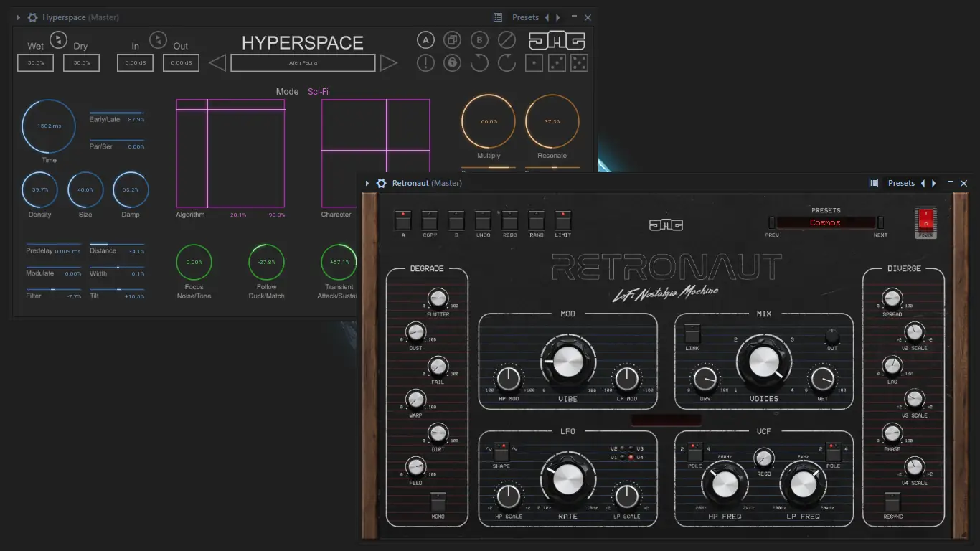Toggle the LFO SHAPE switch
The image size is (980, 551).
point(501,451)
